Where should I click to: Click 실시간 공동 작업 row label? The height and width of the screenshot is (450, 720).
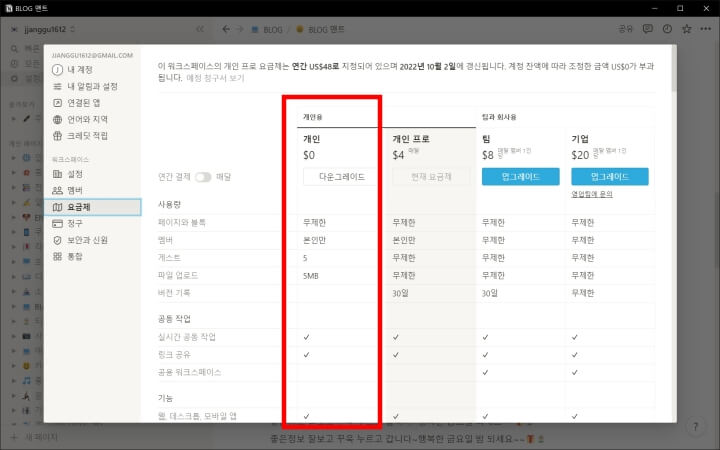(x=187, y=337)
